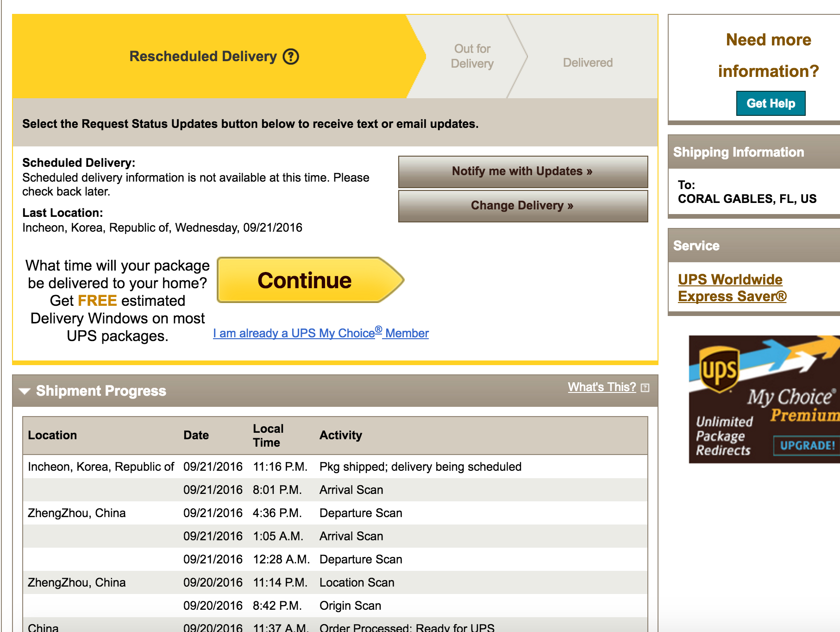The height and width of the screenshot is (632, 840).
Task: Click the 1:05 A.M. time cell
Action: point(278,536)
